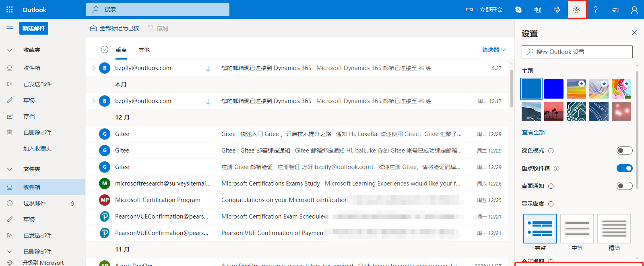Viewport: 644px width, 266px height.
Task: Choose the rainbow stripes theme
Action: pyautogui.click(x=576, y=89)
